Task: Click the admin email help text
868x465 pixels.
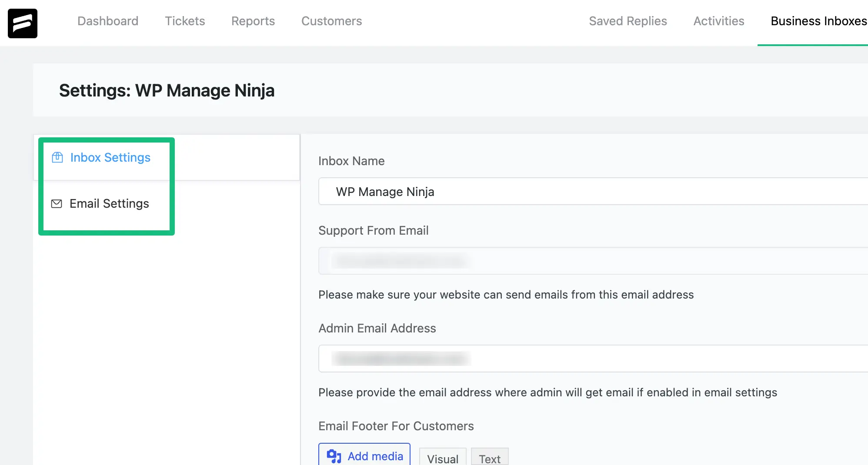Action: tap(548, 392)
